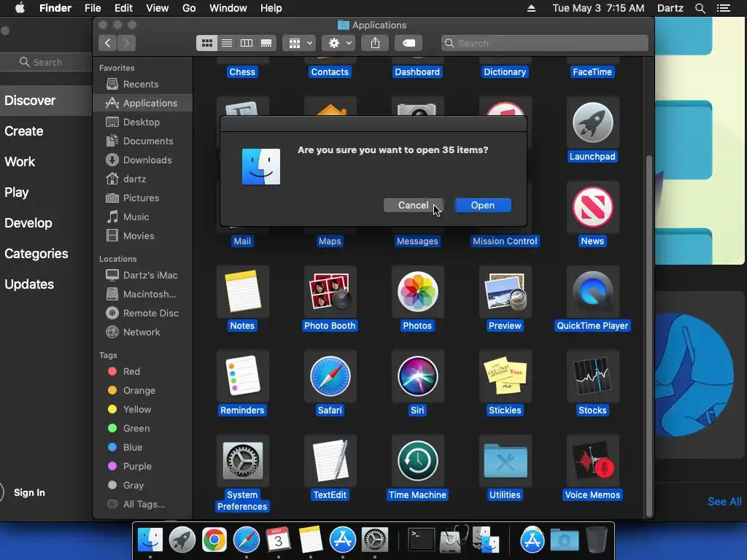Viewport: 747px width, 560px height.
Task: Click the Edit Tags toolbar button
Action: pyautogui.click(x=409, y=43)
